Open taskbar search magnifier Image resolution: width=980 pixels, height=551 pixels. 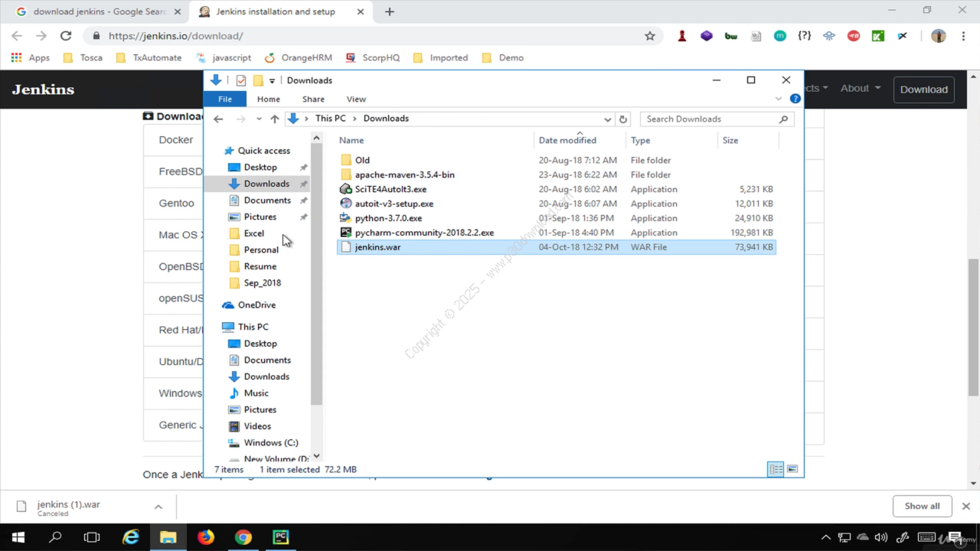(x=55, y=537)
